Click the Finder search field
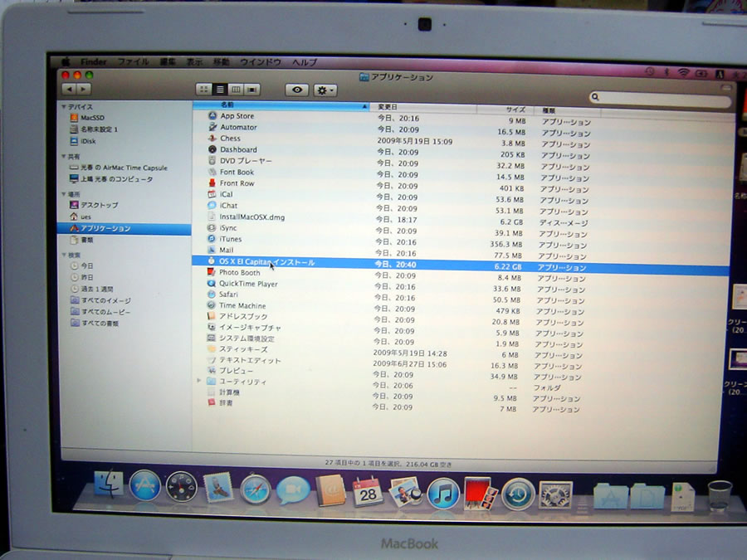This screenshot has width=747, height=560. (x=660, y=99)
